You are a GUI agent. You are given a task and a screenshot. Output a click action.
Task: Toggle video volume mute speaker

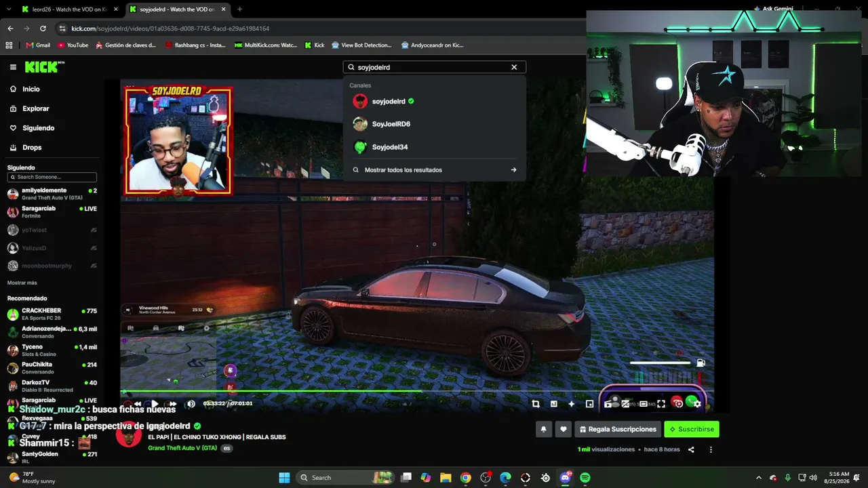pos(191,404)
